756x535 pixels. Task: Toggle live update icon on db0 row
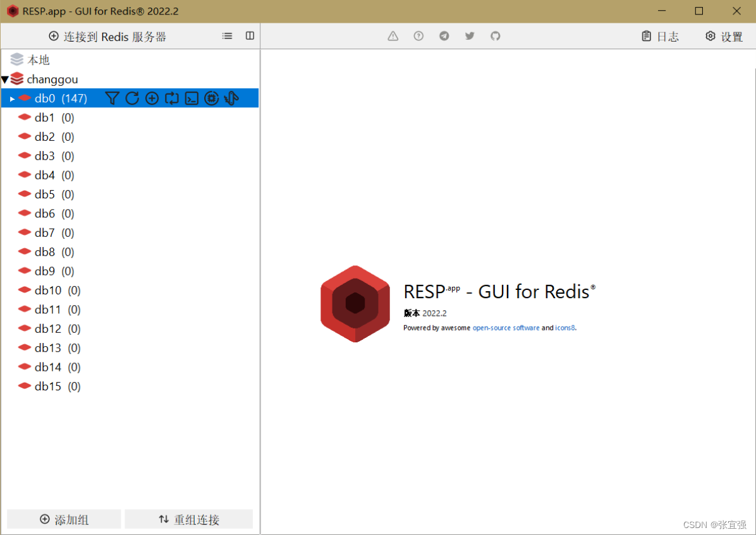(x=172, y=99)
